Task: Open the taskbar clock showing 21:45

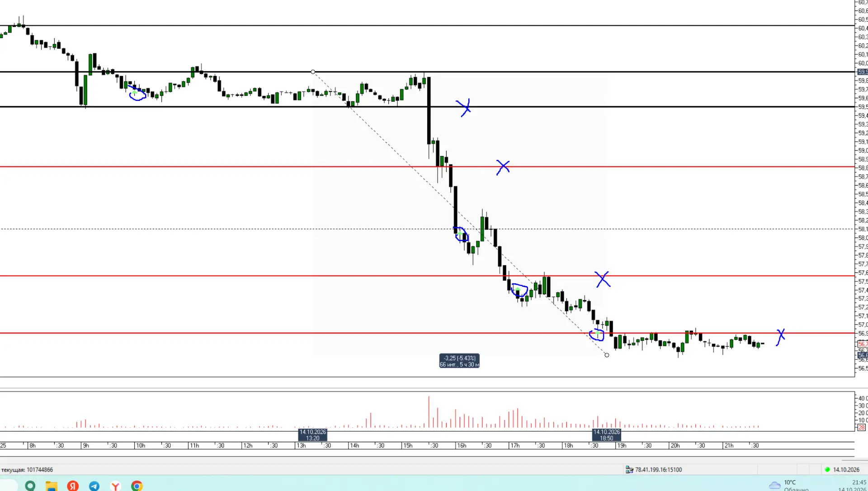Action: click(859, 482)
